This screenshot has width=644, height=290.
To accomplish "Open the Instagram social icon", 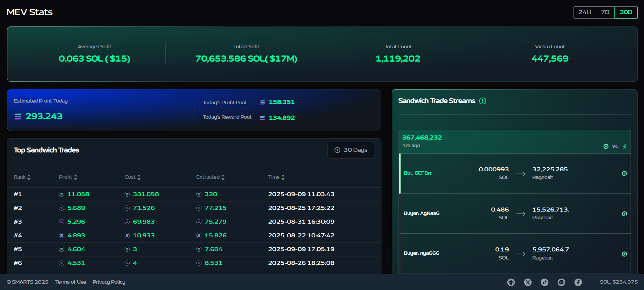I will tap(561, 282).
